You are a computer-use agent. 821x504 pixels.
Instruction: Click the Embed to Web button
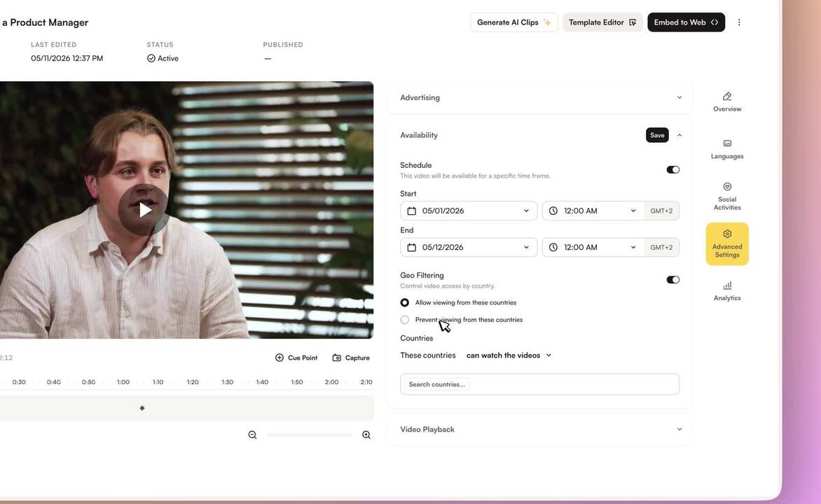pos(686,22)
